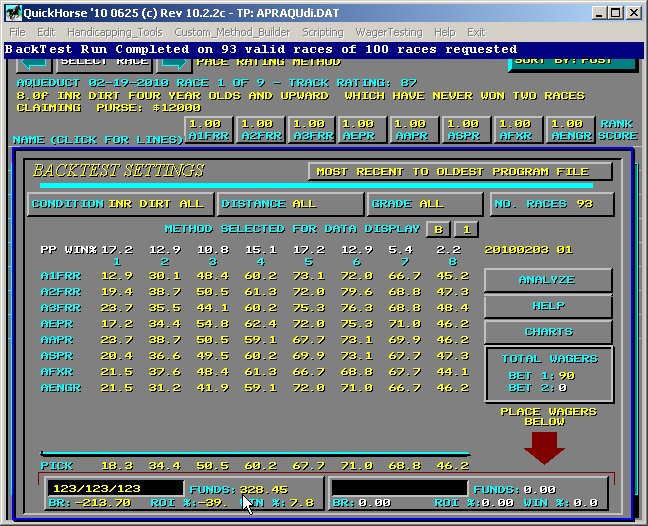The image size is (648, 526).
Task: Click the 123/123/123 wager input box
Action: (113, 489)
